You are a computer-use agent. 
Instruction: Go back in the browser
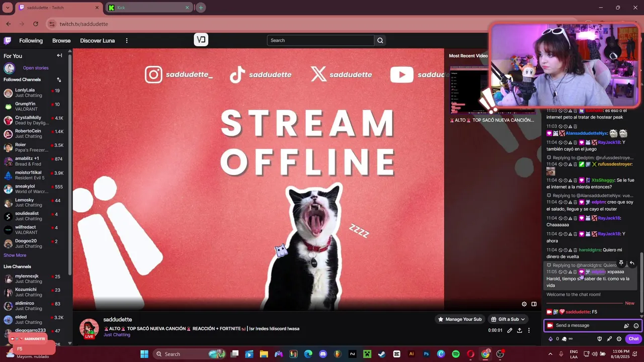[8, 24]
